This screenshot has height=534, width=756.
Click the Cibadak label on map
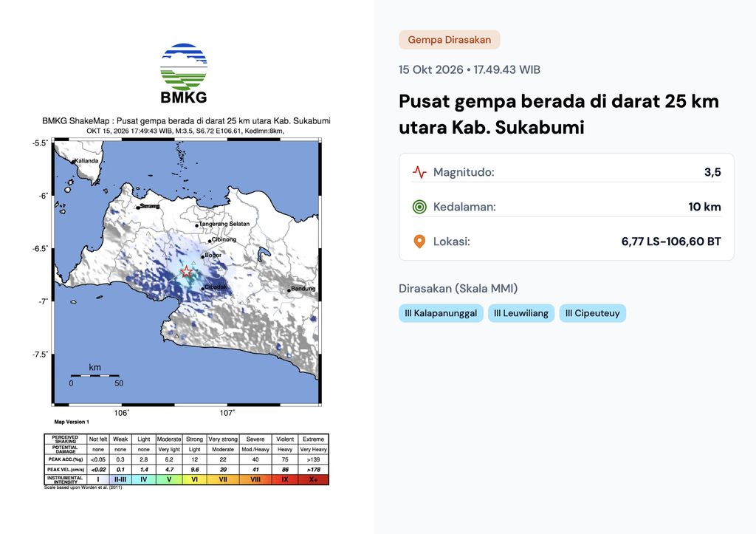(216, 287)
